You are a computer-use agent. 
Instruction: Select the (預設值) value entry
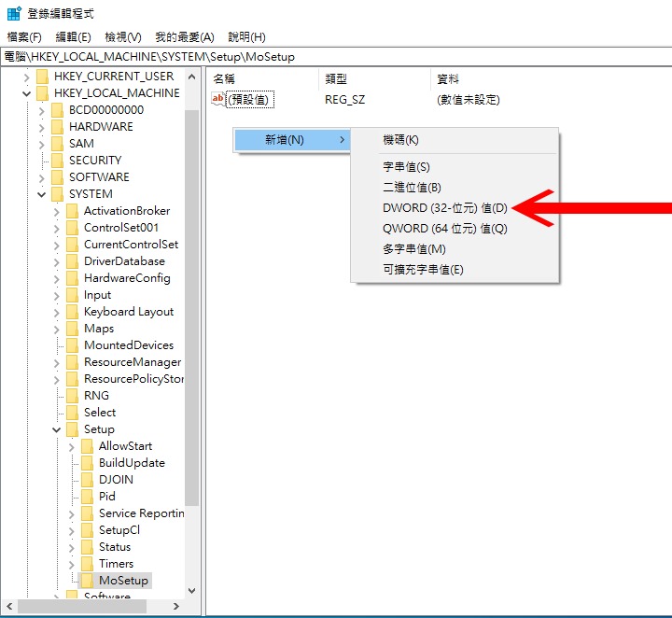pos(249,100)
